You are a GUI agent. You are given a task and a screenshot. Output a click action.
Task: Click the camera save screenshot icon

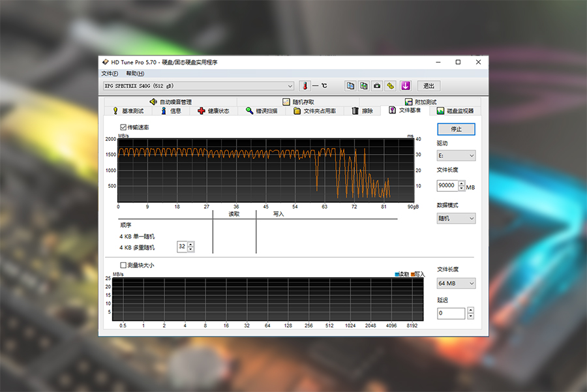click(x=377, y=85)
